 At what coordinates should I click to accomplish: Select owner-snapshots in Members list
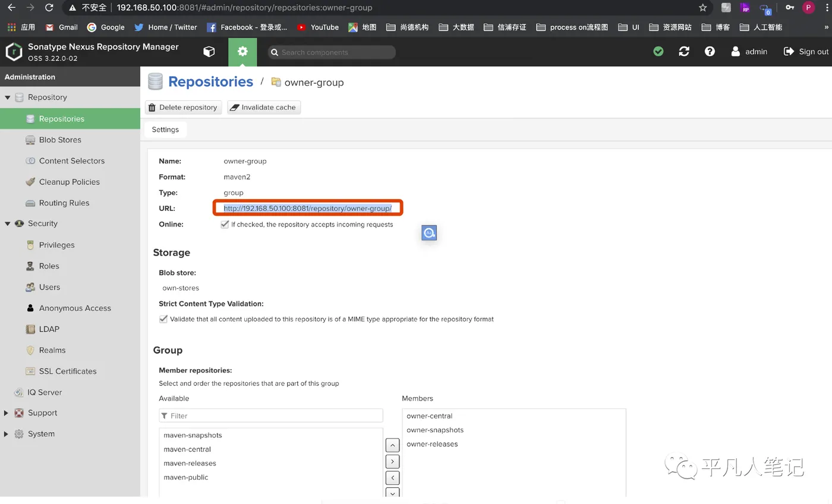tap(514, 430)
